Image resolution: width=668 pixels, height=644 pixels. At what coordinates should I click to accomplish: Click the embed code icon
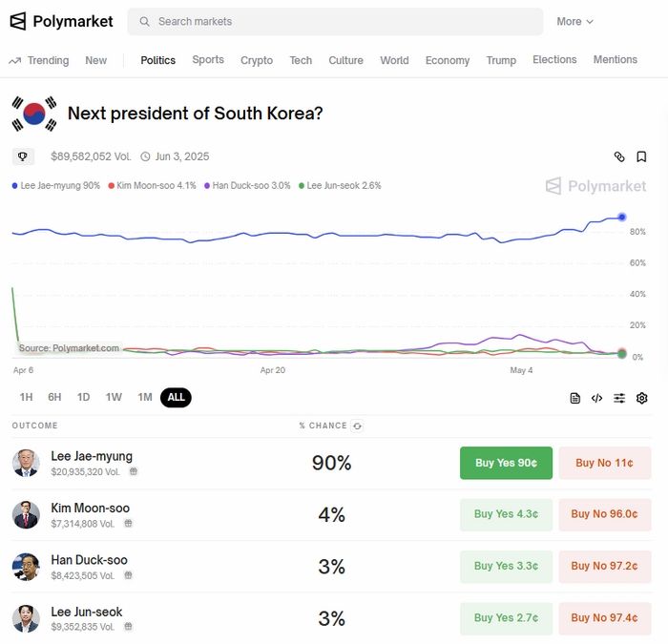[x=596, y=398]
